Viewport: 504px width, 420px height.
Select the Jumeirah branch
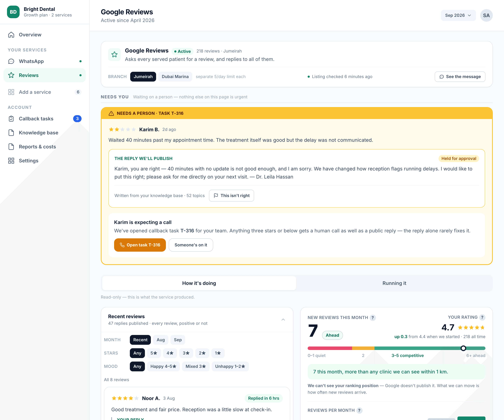[143, 77]
